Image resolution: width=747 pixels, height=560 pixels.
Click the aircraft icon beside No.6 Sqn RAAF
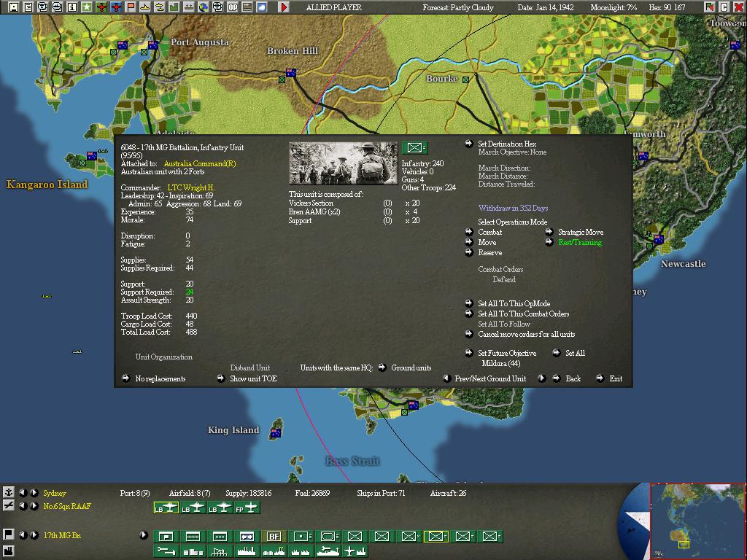[x=8, y=505]
